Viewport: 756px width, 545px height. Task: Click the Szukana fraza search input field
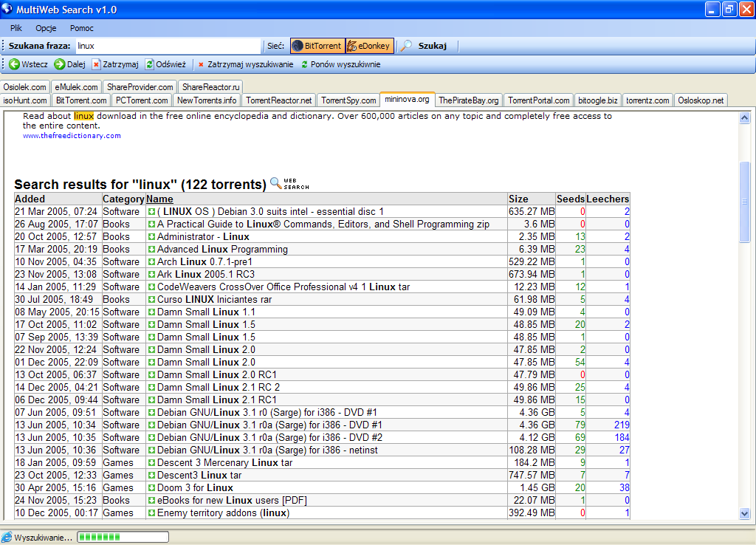click(x=168, y=46)
